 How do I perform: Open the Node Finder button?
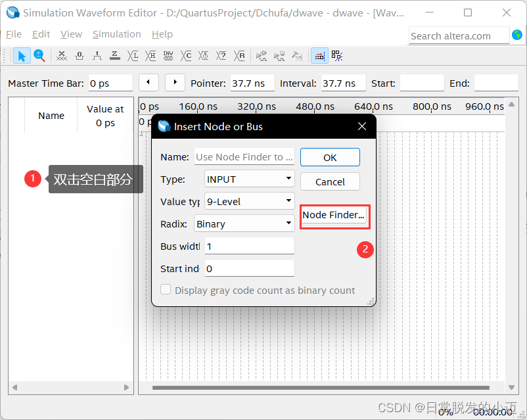333,215
